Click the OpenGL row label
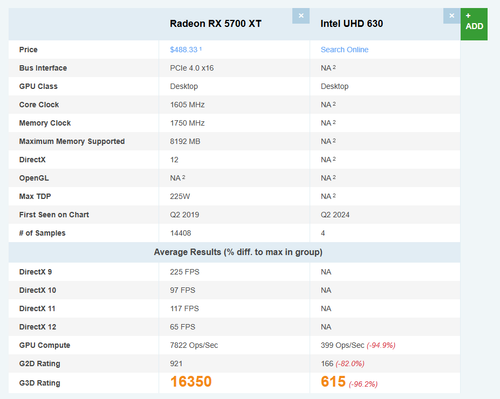Screen dimensions: 500x399 coord(34,178)
